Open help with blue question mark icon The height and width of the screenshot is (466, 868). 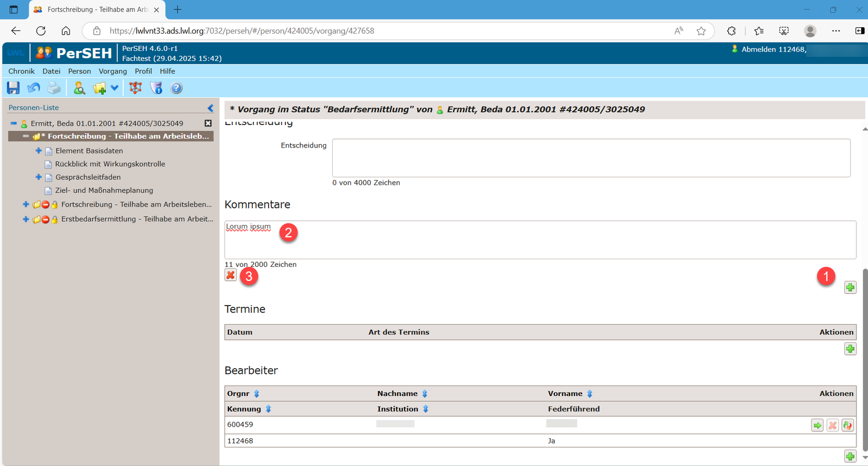(x=176, y=88)
